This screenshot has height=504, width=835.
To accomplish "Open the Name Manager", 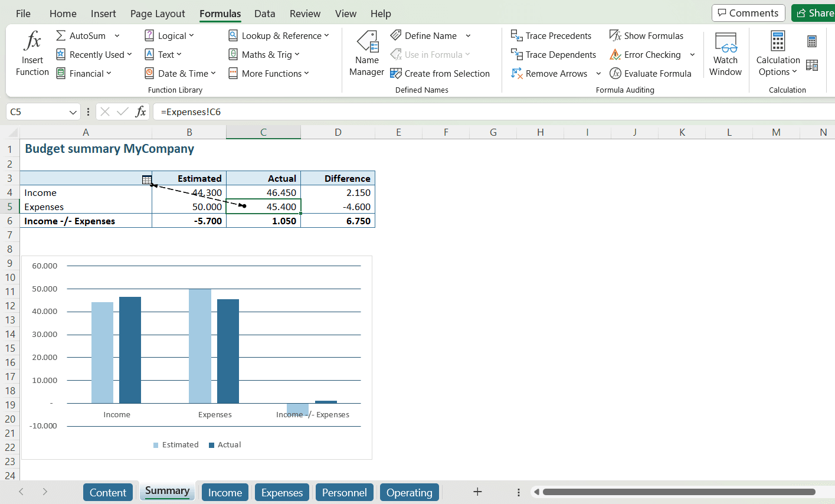I will click(366, 54).
